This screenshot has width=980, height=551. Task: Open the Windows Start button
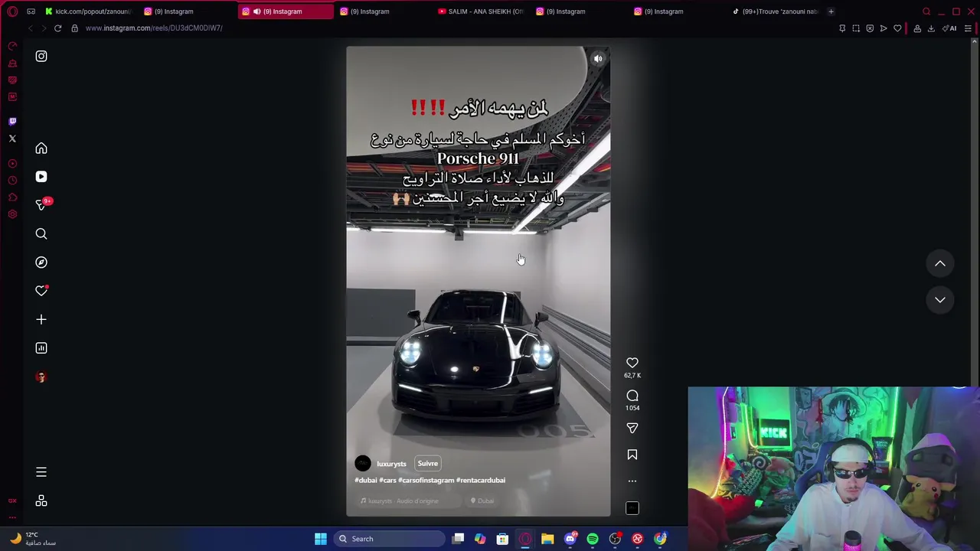click(321, 539)
